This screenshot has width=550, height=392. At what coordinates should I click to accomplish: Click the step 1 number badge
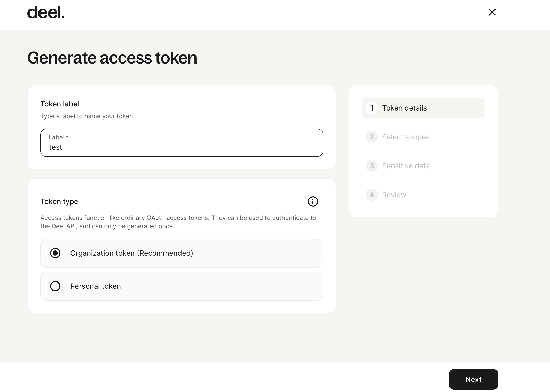click(372, 108)
